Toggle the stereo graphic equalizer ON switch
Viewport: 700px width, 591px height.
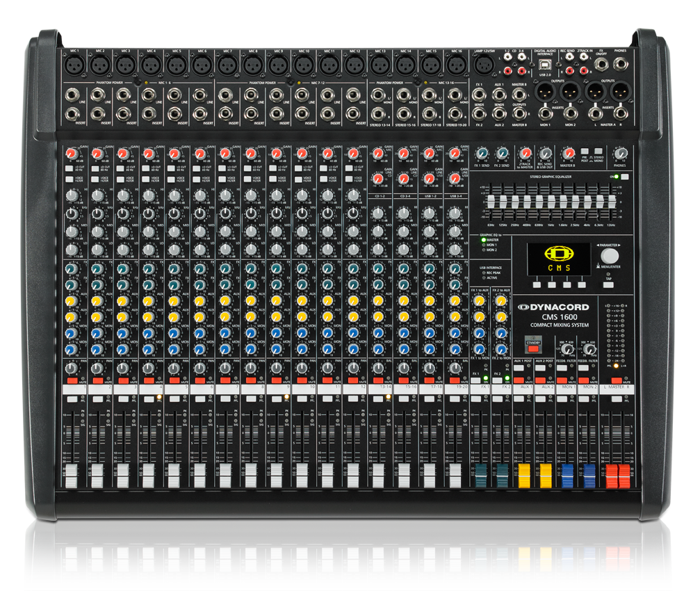click(x=625, y=177)
